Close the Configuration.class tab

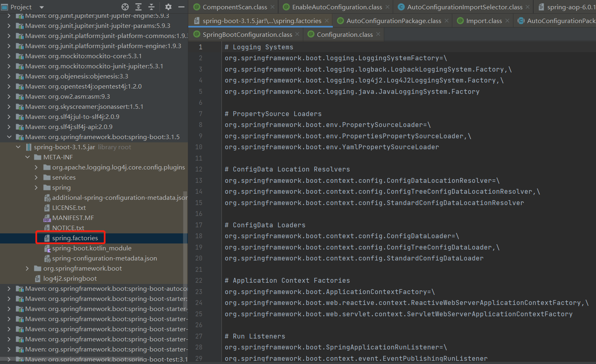(378, 34)
